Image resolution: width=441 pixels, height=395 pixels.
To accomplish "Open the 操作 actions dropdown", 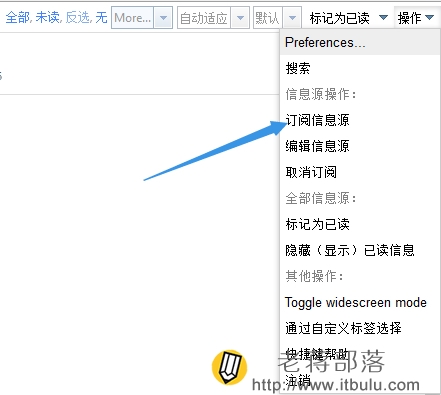I will click(x=416, y=18).
